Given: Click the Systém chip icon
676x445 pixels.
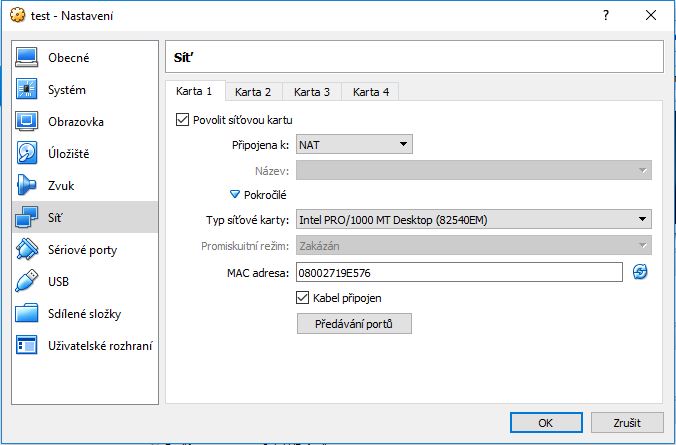Looking at the screenshot, I should (27, 89).
